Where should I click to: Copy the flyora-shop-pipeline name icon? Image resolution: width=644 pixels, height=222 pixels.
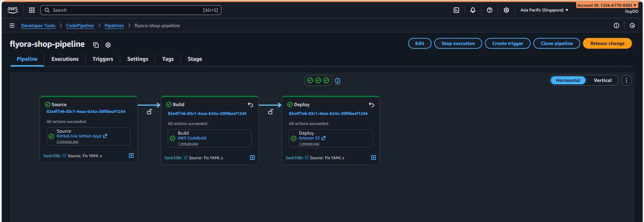(96, 45)
